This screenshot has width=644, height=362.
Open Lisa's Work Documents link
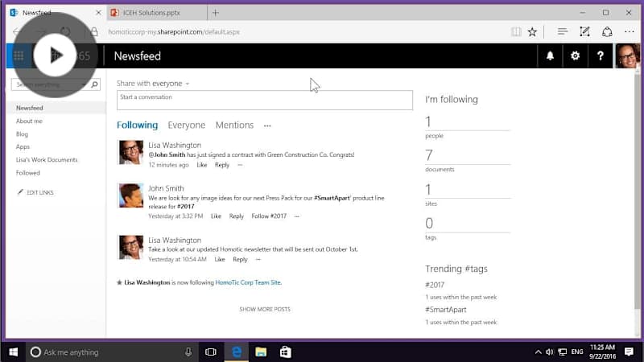click(47, 159)
